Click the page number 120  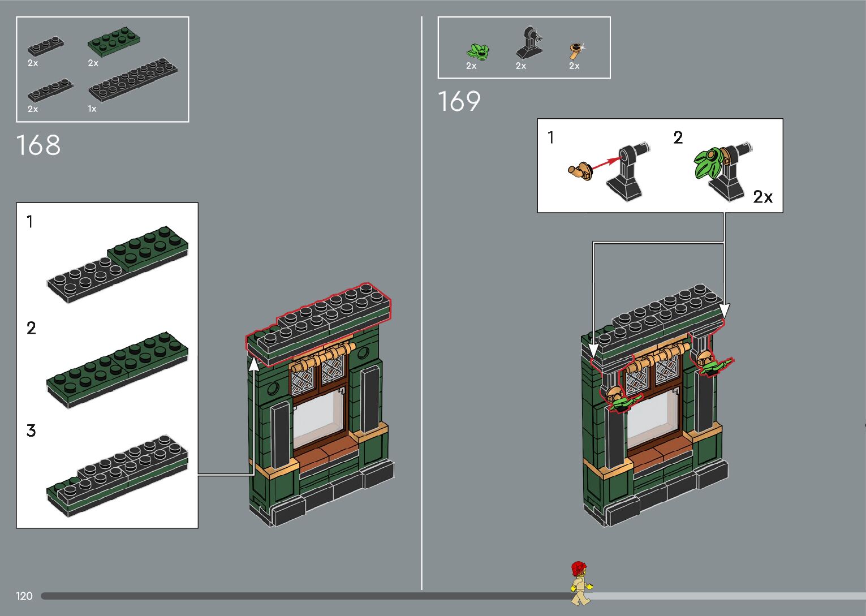pos(24,596)
